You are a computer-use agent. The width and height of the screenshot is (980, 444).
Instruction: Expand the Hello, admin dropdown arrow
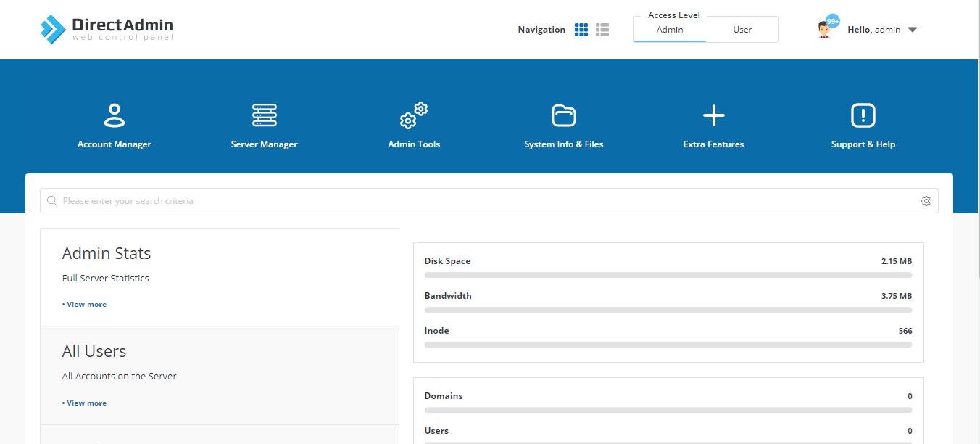tap(913, 30)
